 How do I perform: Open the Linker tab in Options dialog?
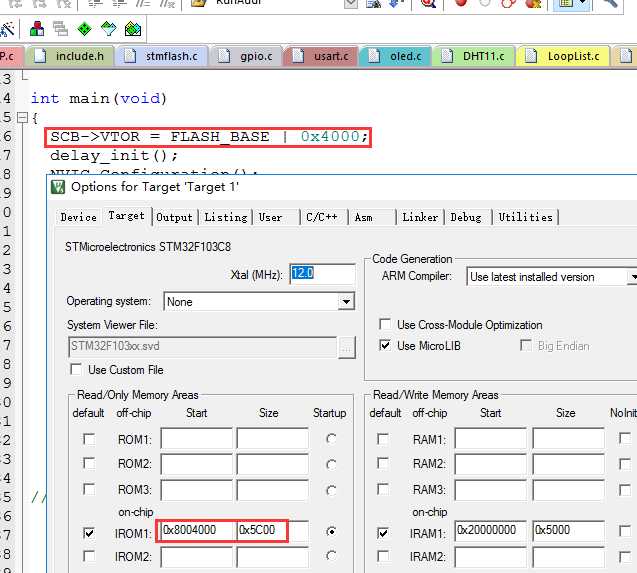click(x=420, y=217)
